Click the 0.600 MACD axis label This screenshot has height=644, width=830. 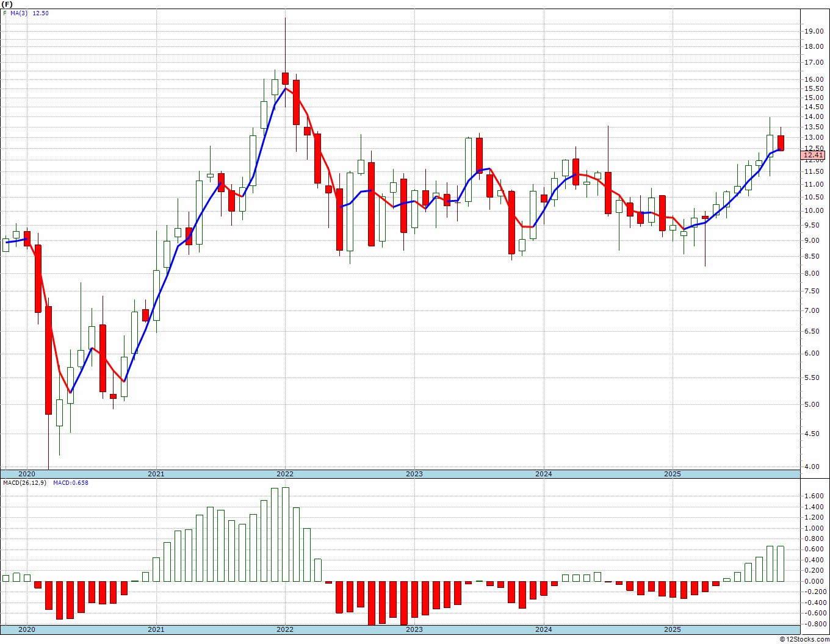click(814, 549)
